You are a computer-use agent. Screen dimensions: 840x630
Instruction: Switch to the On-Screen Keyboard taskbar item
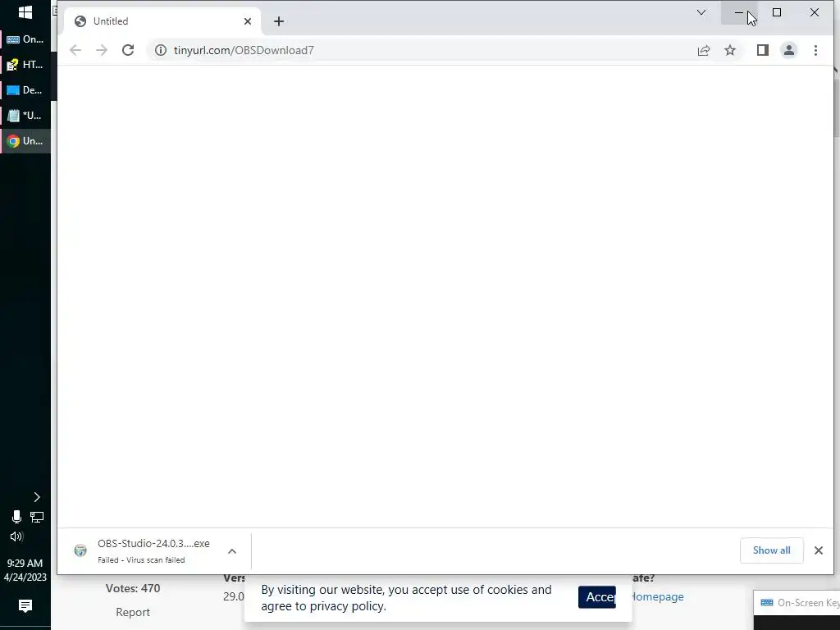(25, 39)
